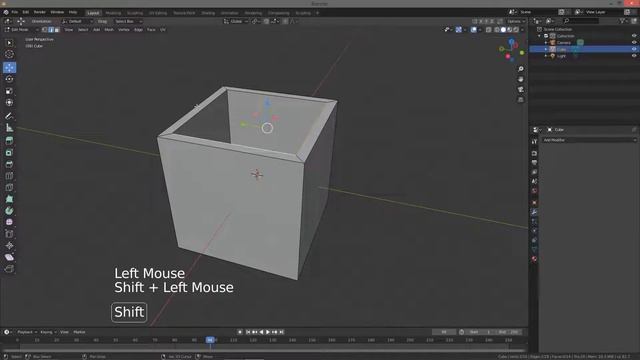Select the Edge Slide tool
This screenshot has width=640, height=360.
click(x=9, y=234)
